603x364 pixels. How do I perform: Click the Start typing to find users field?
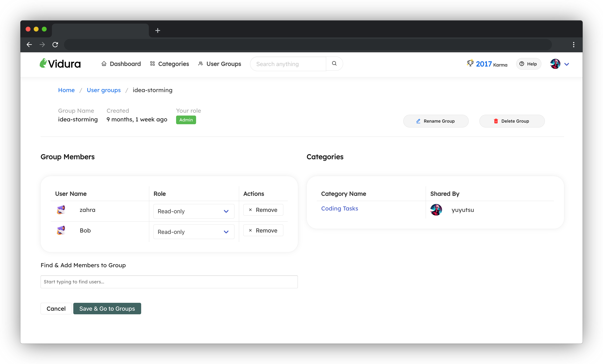tap(169, 282)
